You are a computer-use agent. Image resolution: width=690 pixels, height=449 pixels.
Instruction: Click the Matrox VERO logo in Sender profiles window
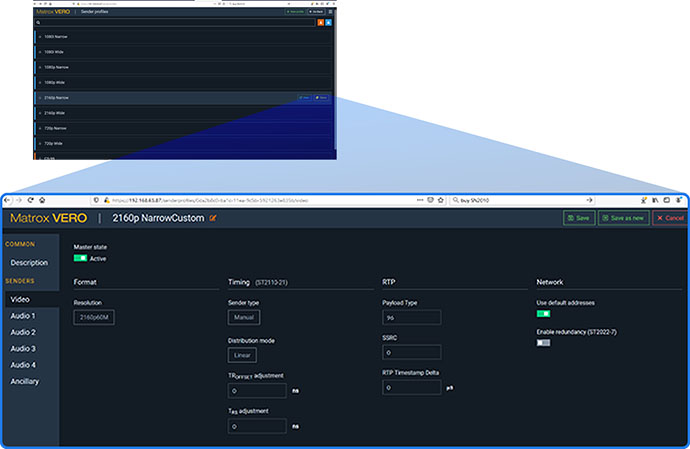[x=53, y=12]
